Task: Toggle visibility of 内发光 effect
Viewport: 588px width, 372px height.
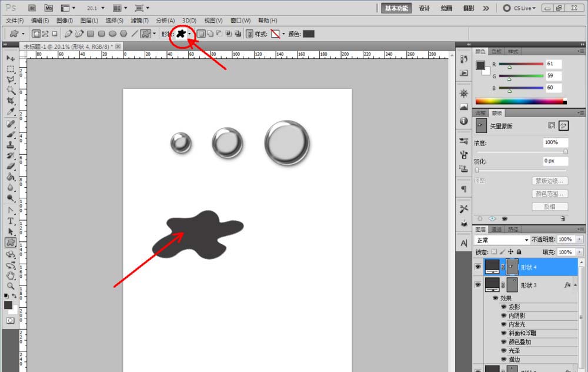Action: pos(504,324)
